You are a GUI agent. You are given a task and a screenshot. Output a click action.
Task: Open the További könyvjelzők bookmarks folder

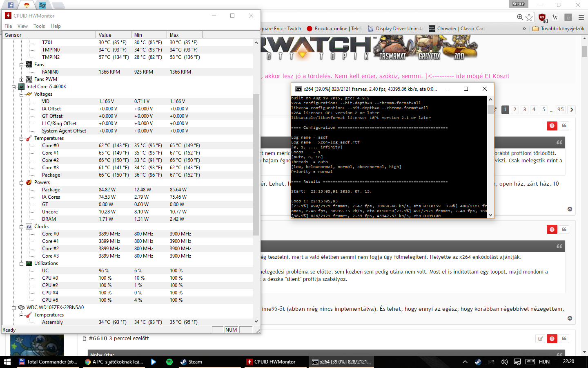(559, 29)
